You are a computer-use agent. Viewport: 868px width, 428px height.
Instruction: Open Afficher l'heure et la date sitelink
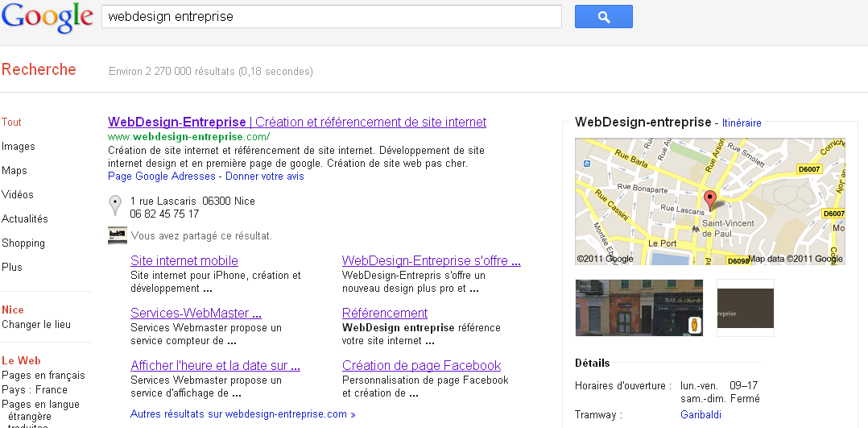point(215,366)
